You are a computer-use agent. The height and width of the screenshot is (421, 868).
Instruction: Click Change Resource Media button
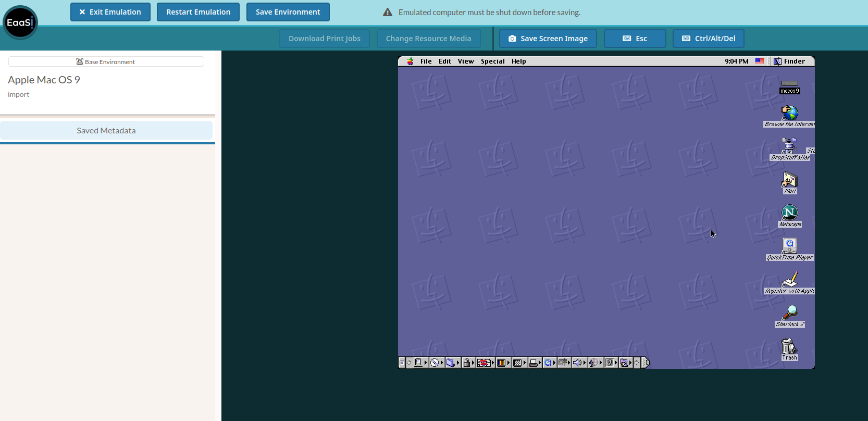(x=428, y=39)
